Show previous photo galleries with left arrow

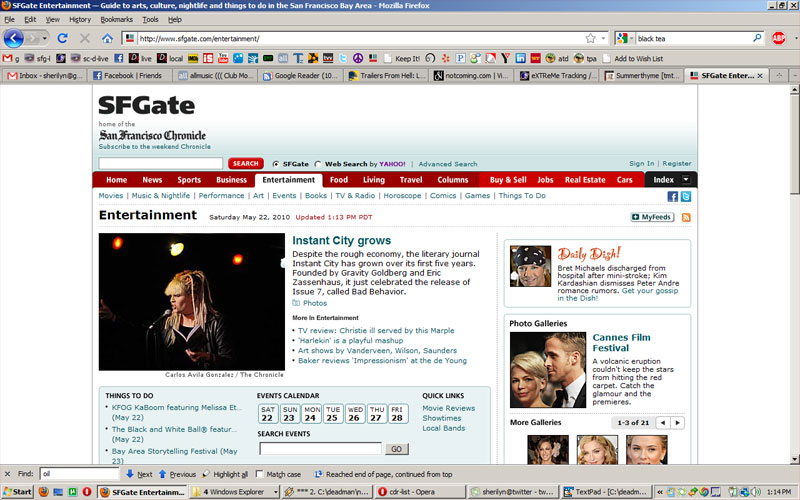pyautogui.click(x=663, y=422)
